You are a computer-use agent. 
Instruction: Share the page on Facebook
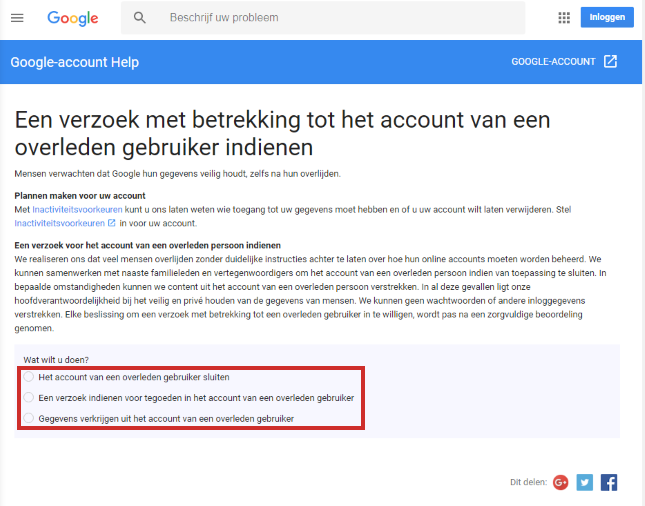pos(609,482)
